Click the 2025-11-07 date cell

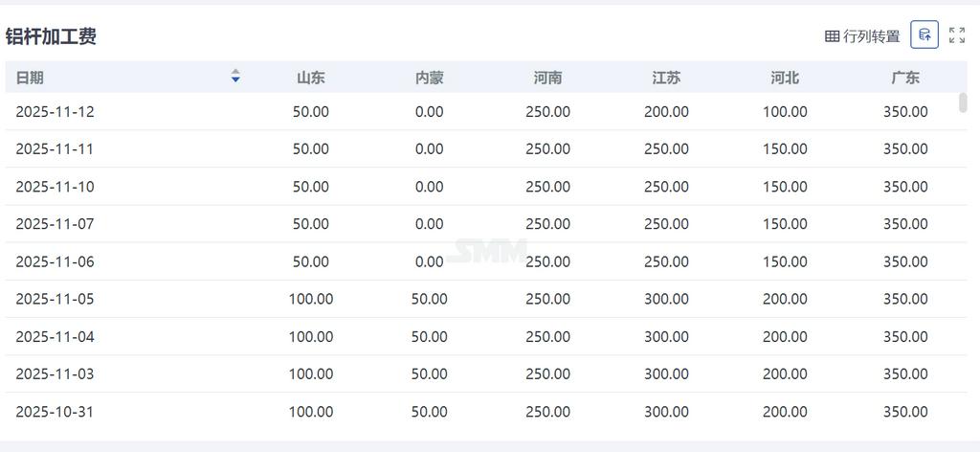click(55, 224)
